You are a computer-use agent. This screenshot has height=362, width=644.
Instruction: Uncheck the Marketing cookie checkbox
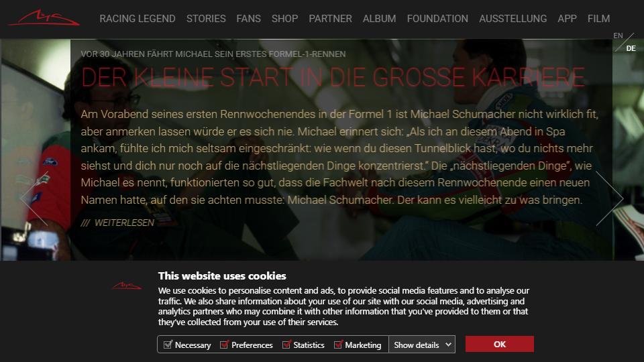(338, 345)
